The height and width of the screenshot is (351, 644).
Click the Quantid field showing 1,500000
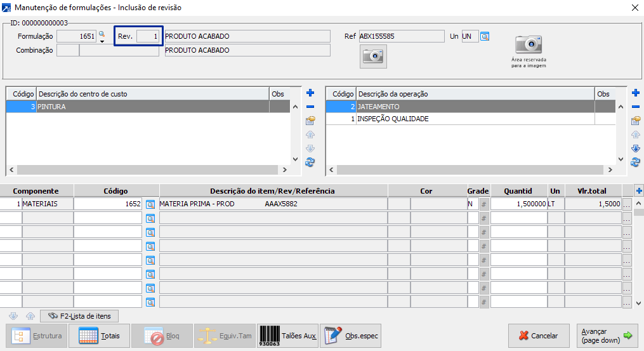(x=519, y=204)
